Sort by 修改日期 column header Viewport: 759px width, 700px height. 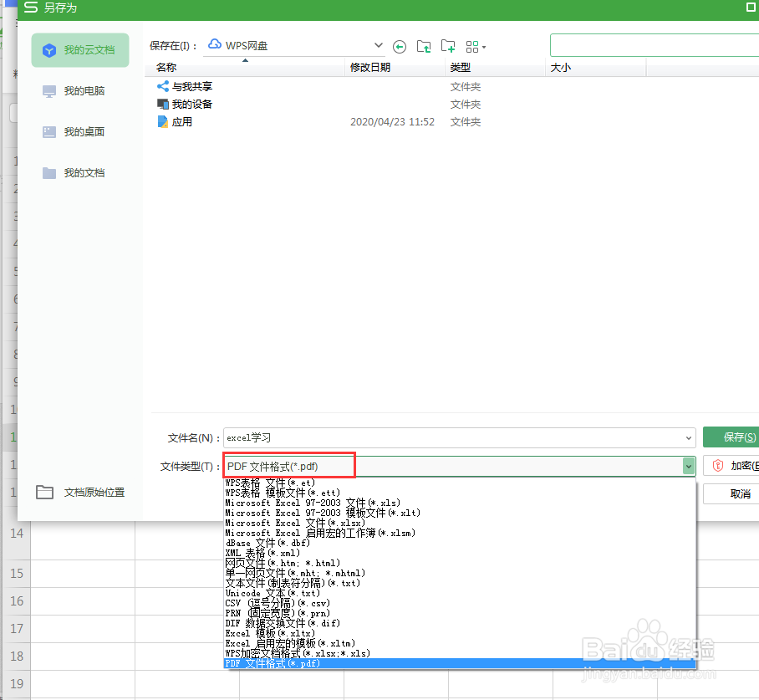tap(395, 68)
